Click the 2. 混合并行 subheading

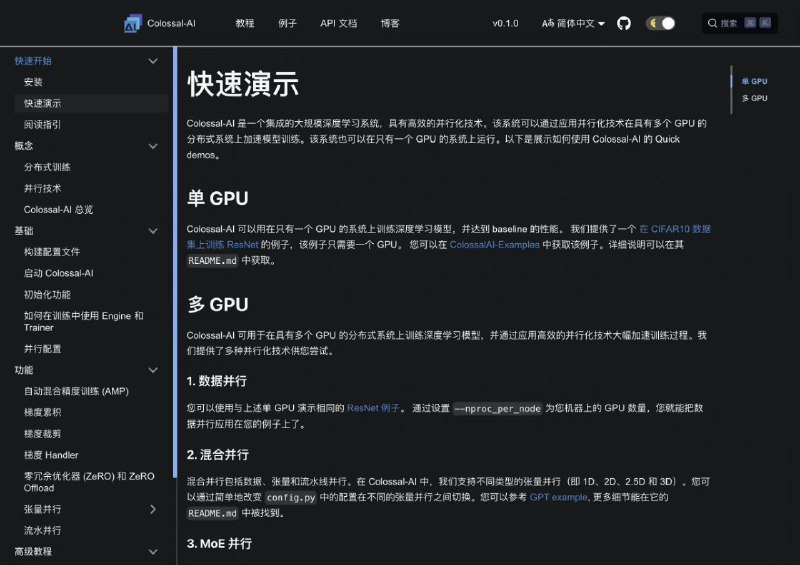(217, 454)
